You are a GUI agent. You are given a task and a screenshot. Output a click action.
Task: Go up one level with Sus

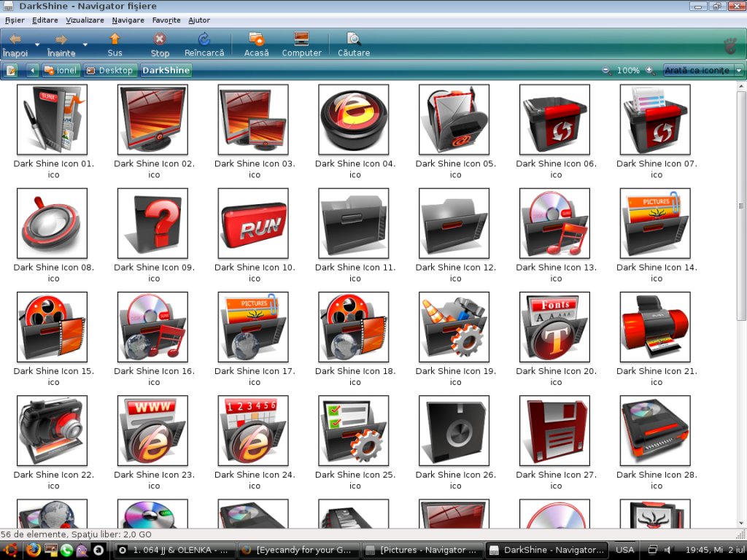click(x=115, y=44)
